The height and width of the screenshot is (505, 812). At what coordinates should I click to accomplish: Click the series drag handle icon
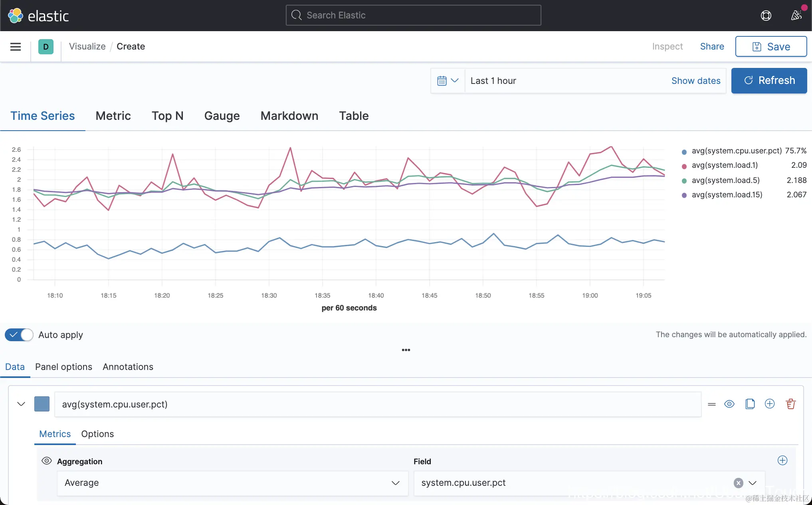coord(711,404)
